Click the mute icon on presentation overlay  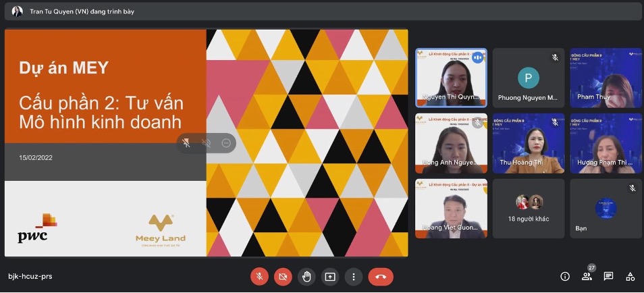coord(207,143)
